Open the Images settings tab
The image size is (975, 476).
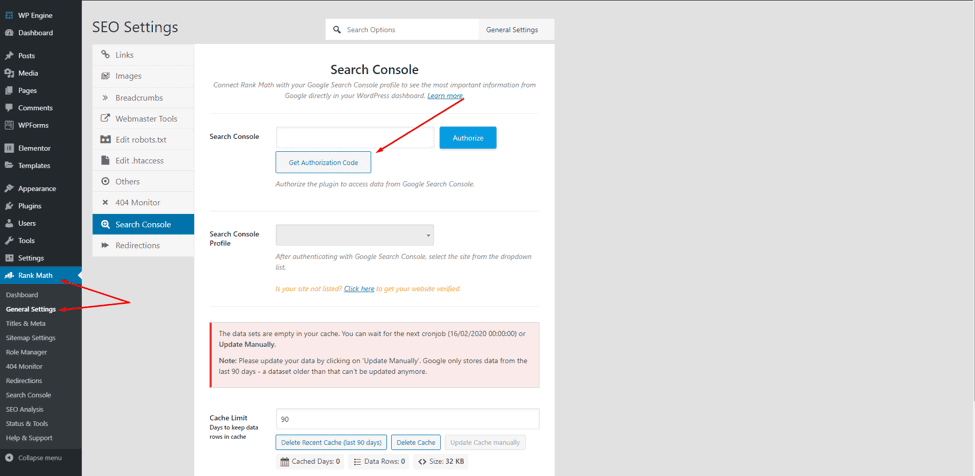(143, 76)
